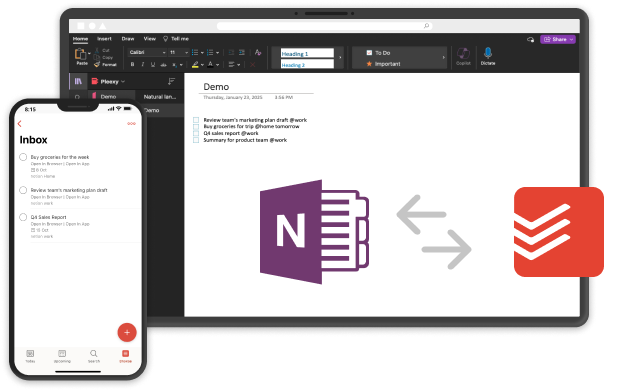This screenshot has width=619, height=391.
Task: Complete 'Review team's marketing plan draft' circle on phone
Action: point(23,190)
